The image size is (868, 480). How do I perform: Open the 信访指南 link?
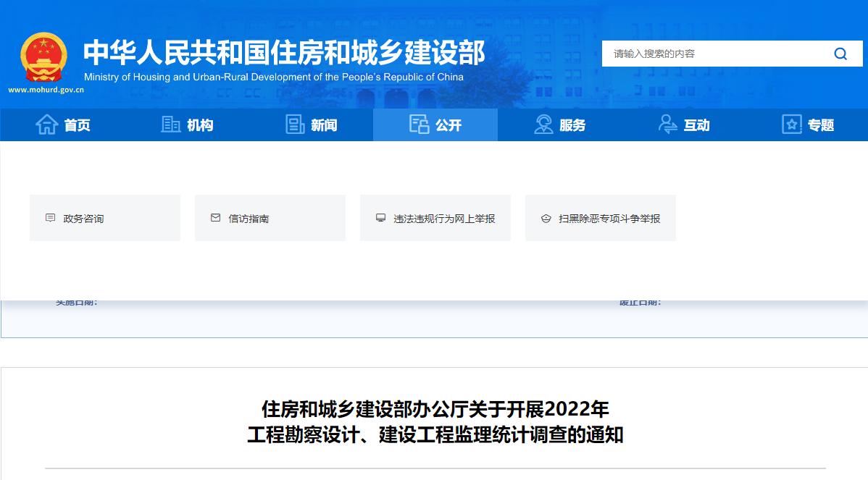pyautogui.click(x=270, y=218)
